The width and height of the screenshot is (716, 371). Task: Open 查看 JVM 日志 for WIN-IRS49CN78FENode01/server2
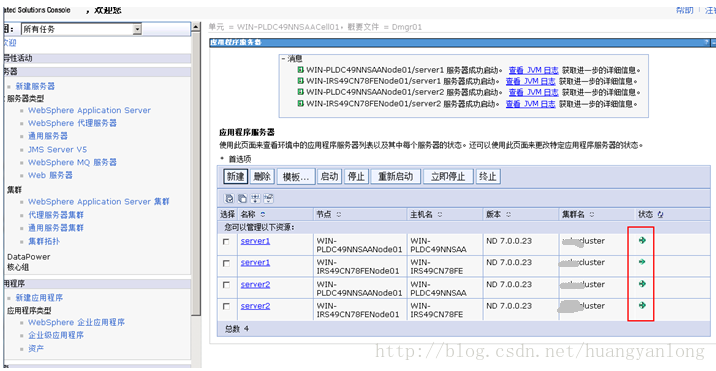click(531, 104)
